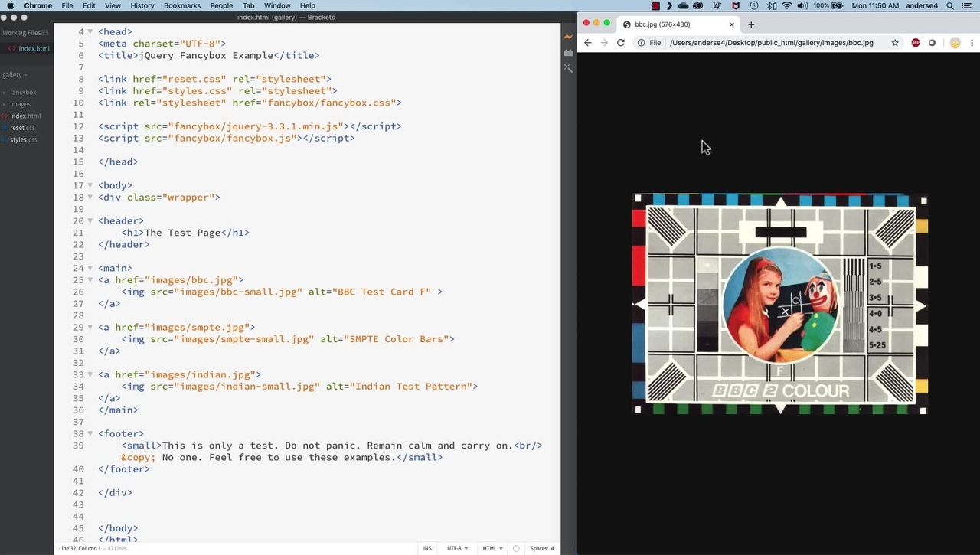Click Chrome address bar URL

(771, 43)
